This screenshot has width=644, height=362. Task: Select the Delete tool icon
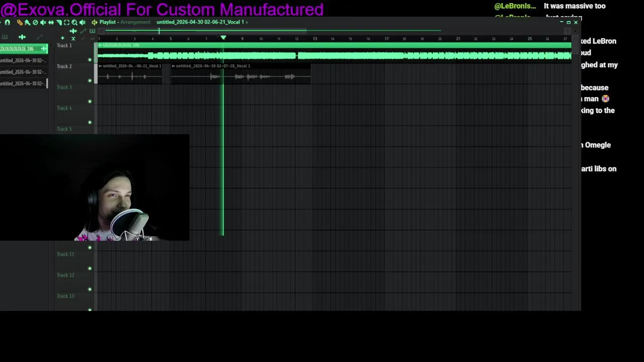[x=35, y=23]
